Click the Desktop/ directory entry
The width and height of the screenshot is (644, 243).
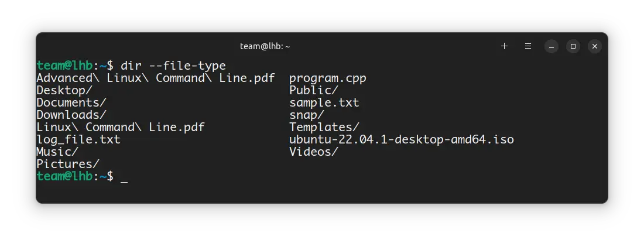(x=64, y=90)
